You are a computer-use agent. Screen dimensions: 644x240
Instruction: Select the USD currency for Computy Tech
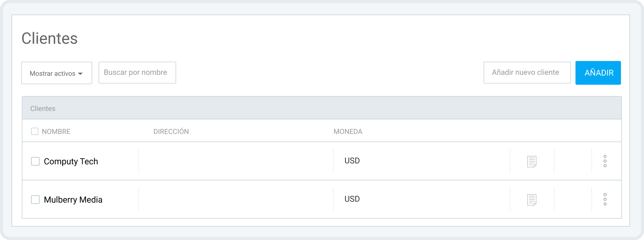click(352, 161)
